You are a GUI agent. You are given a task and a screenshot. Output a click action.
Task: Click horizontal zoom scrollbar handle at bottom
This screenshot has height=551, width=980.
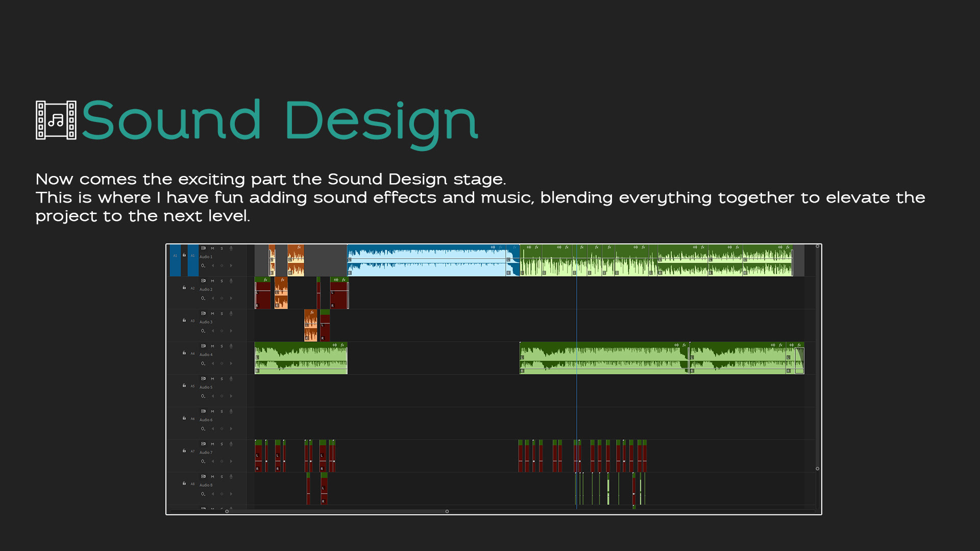click(x=447, y=511)
